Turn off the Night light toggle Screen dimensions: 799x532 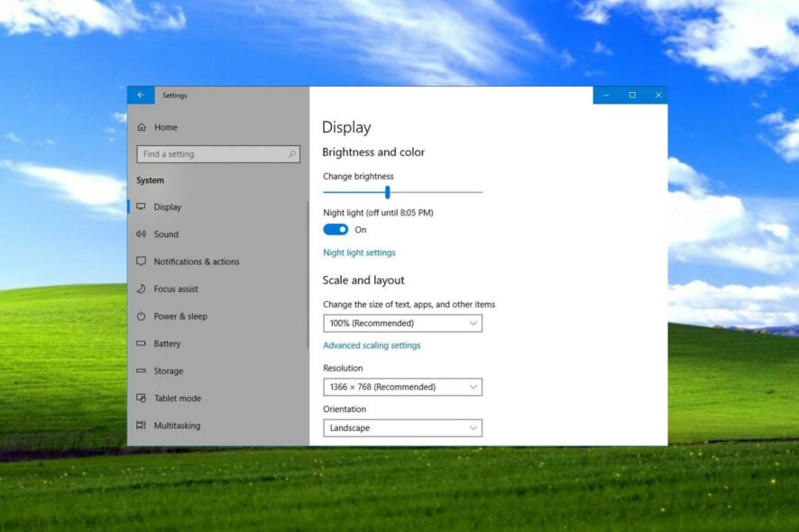coord(335,230)
